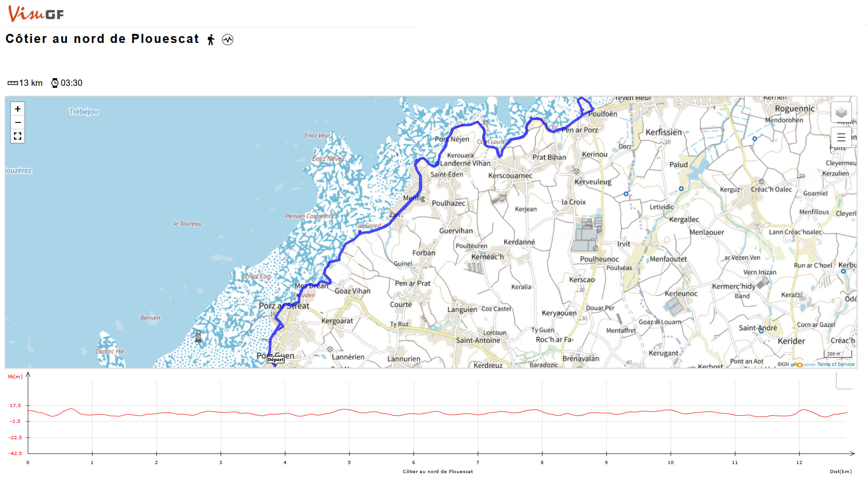
Task: Click the watch duration icon
Action: coord(55,83)
